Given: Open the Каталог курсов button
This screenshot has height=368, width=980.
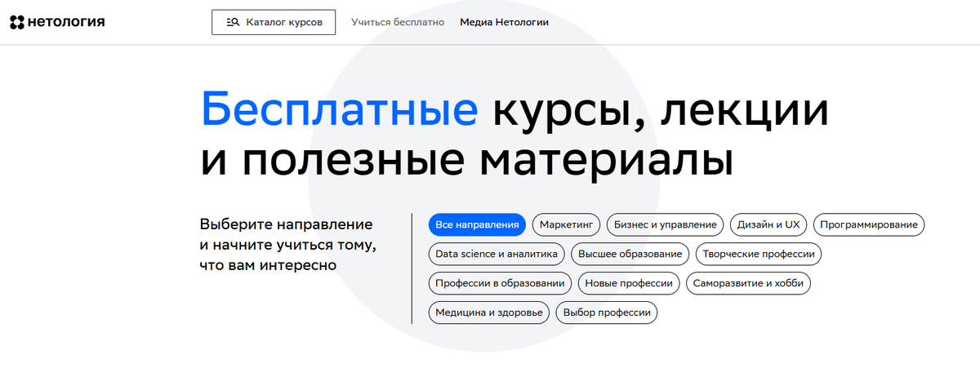Looking at the screenshot, I should tap(274, 22).
